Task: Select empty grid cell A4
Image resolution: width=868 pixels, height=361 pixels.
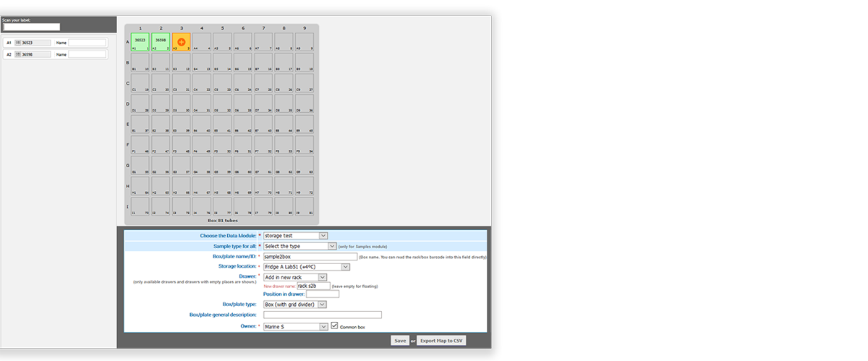Action: coord(202,42)
